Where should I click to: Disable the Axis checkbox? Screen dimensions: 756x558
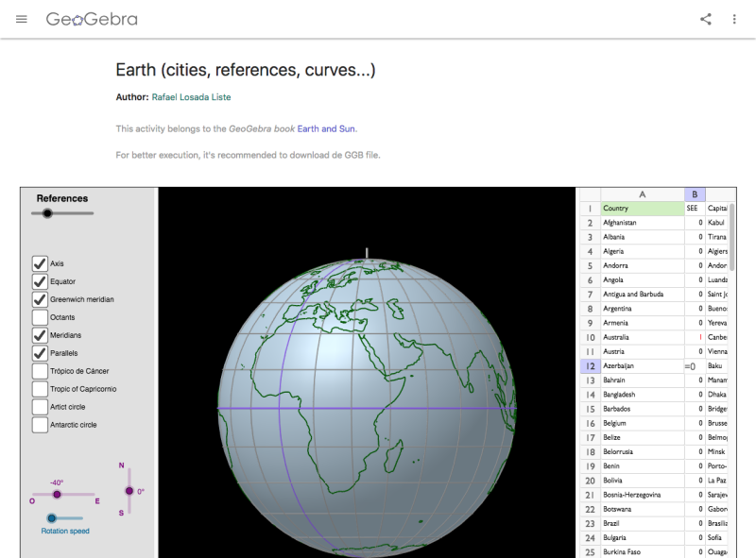pyautogui.click(x=39, y=263)
